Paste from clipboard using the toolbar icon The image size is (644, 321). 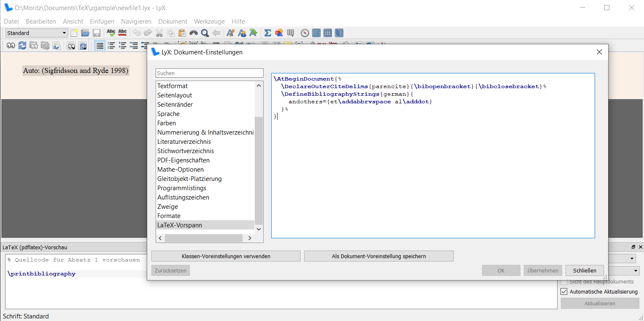pos(182,33)
